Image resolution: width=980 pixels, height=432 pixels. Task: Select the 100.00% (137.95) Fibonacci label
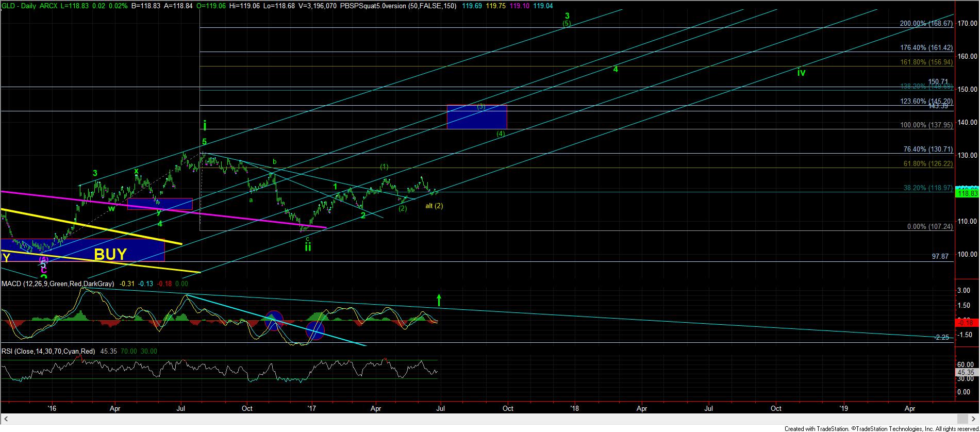926,125
